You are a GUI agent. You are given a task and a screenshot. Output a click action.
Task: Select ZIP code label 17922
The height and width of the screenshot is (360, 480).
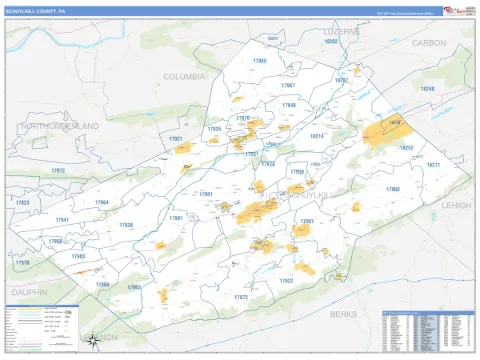click(x=286, y=281)
